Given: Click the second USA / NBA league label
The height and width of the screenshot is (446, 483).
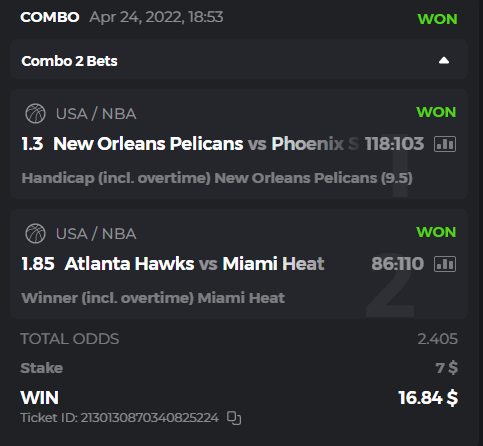Looking at the screenshot, I should click(x=96, y=234).
